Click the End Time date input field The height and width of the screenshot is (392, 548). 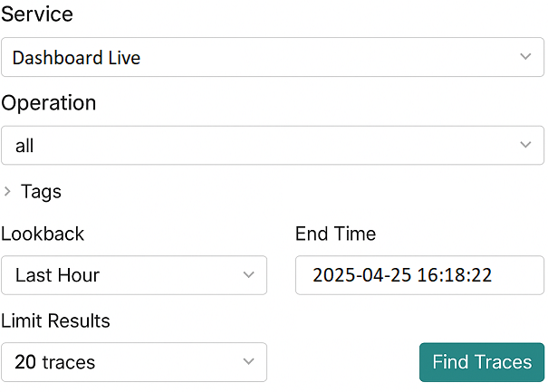(x=419, y=275)
